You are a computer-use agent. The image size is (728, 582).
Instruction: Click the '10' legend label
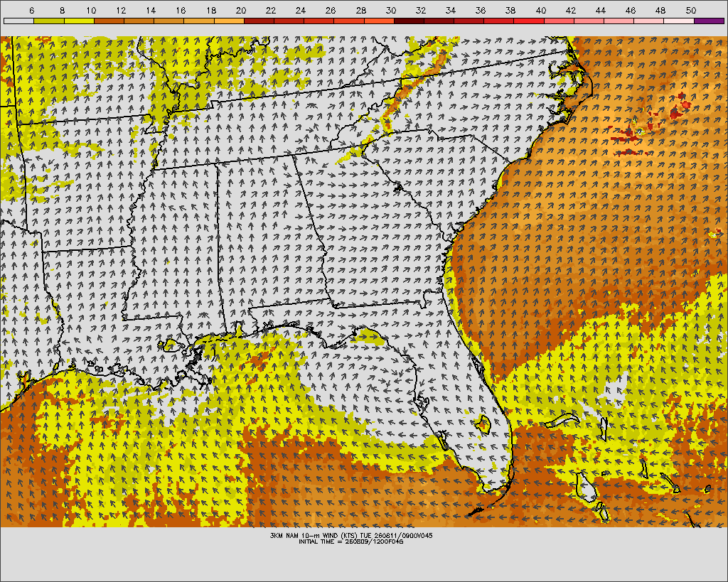point(91,10)
